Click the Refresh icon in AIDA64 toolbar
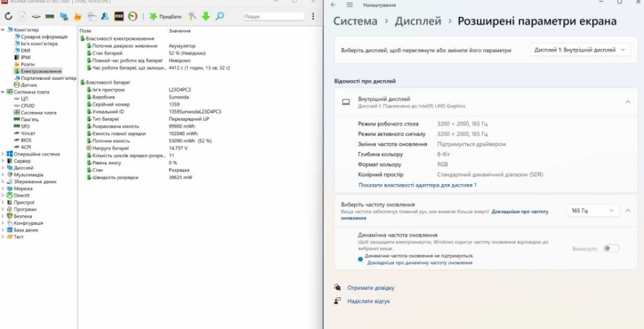Viewport: 644px width, 329px height. pos(8,17)
